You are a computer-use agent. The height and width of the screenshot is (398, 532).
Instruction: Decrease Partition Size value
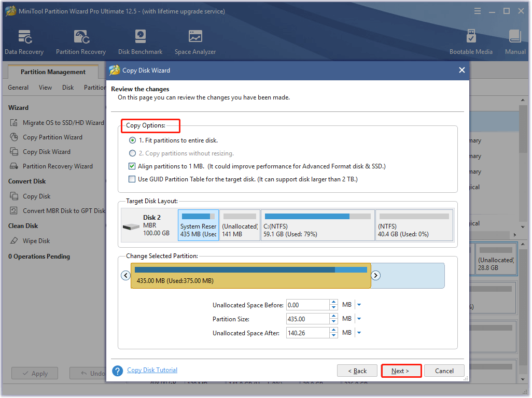tap(334, 321)
